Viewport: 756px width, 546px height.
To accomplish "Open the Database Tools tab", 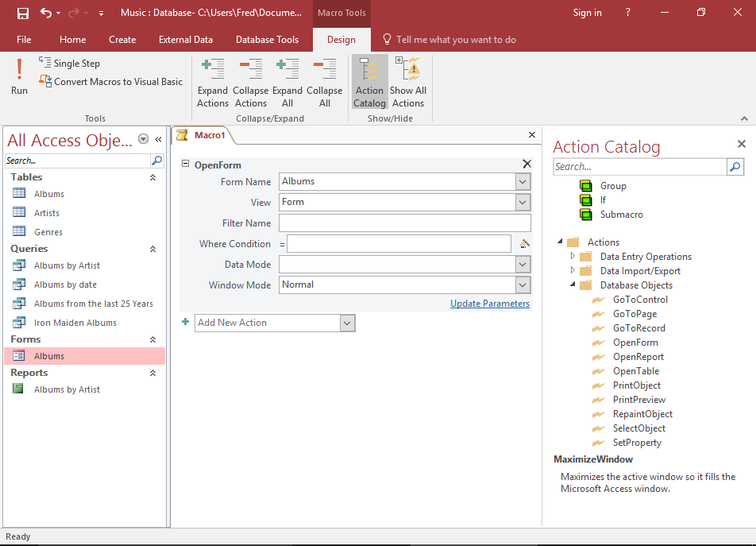I will click(267, 40).
